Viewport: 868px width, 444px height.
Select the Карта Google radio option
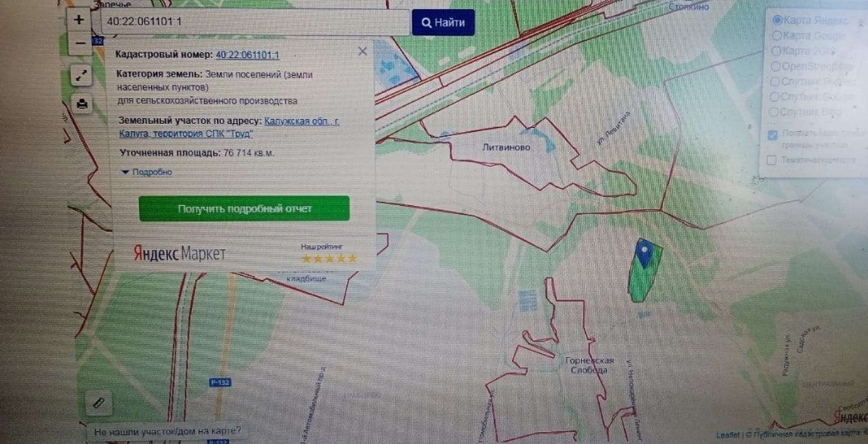(776, 36)
